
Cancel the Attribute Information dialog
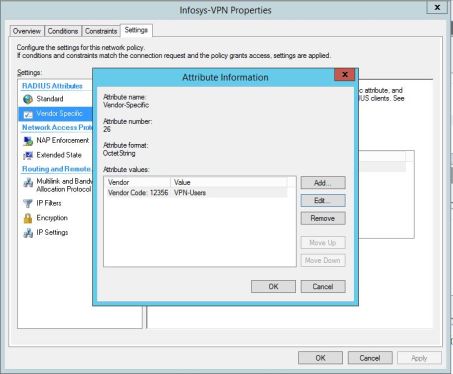coord(323,287)
